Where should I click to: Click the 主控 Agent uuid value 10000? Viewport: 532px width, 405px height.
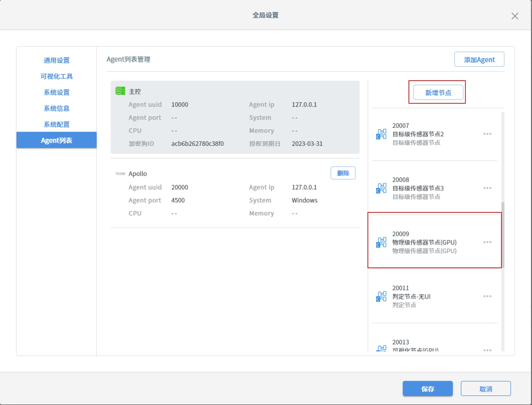[x=180, y=104]
